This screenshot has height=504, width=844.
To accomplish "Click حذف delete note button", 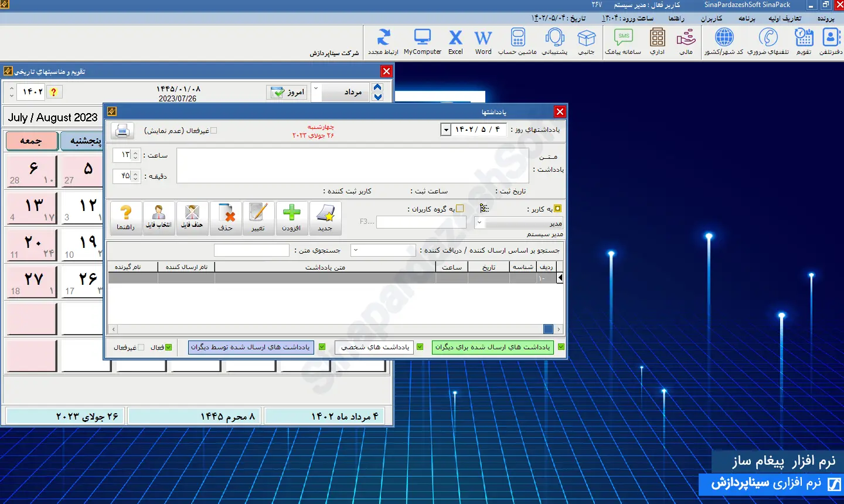I will click(226, 218).
